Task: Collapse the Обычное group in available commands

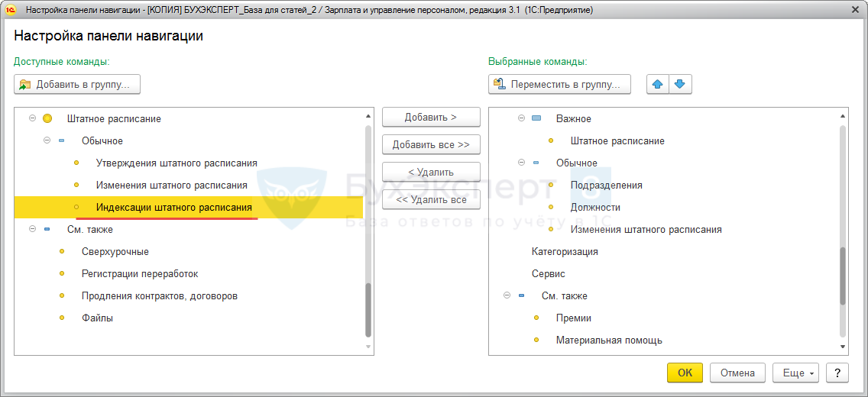Action: 47,140
